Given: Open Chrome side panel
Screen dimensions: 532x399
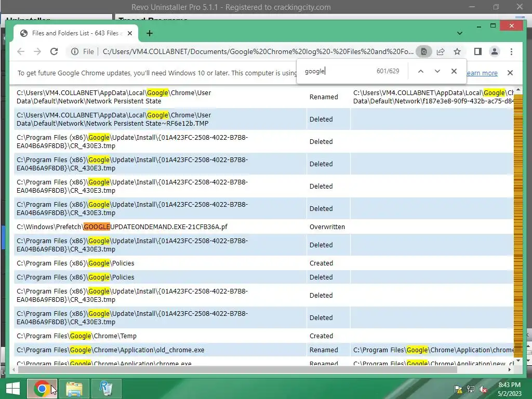Looking at the screenshot, I should (x=478, y=51).
